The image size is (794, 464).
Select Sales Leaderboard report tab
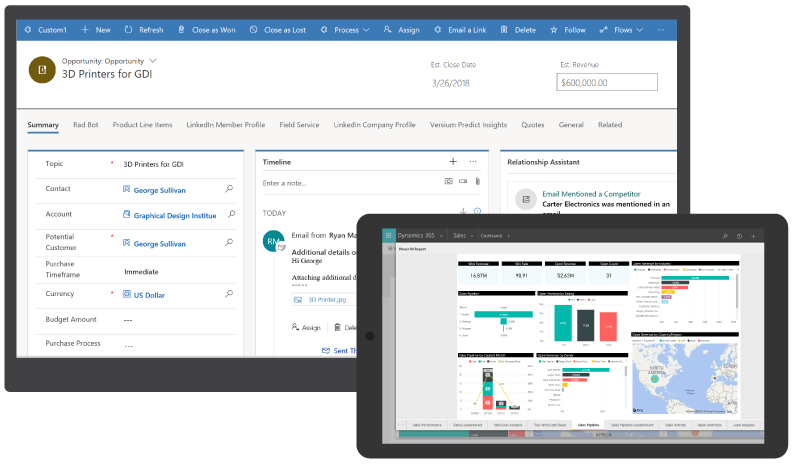[x=467, y=425]
